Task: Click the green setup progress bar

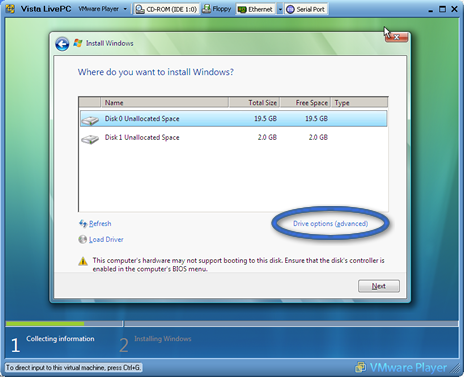Action: click(45, 323)
